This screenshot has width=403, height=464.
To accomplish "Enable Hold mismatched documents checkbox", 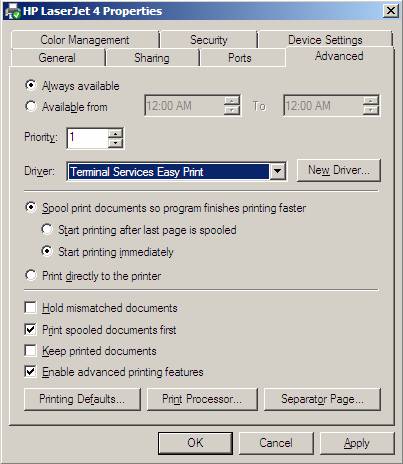I will (x=31, y=307).
